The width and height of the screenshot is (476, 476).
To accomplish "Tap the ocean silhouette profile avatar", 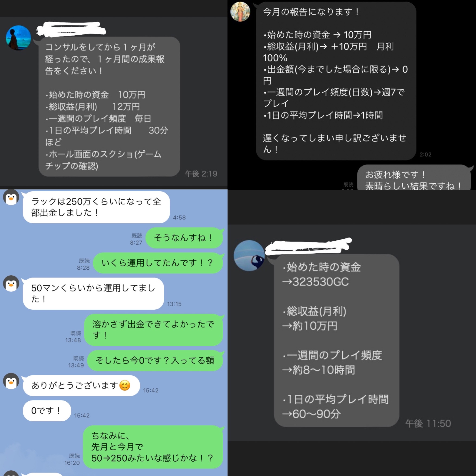I will pyautogui.click(x=19, y=38).
